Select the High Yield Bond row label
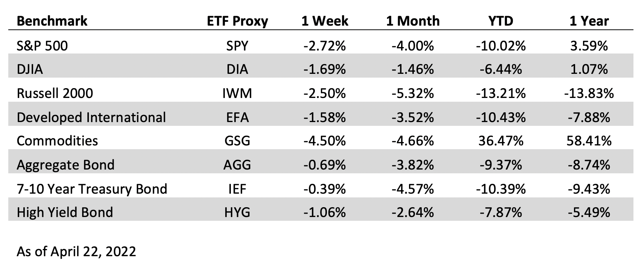Viewport: 644px width, 269px height. coord(65,212)
